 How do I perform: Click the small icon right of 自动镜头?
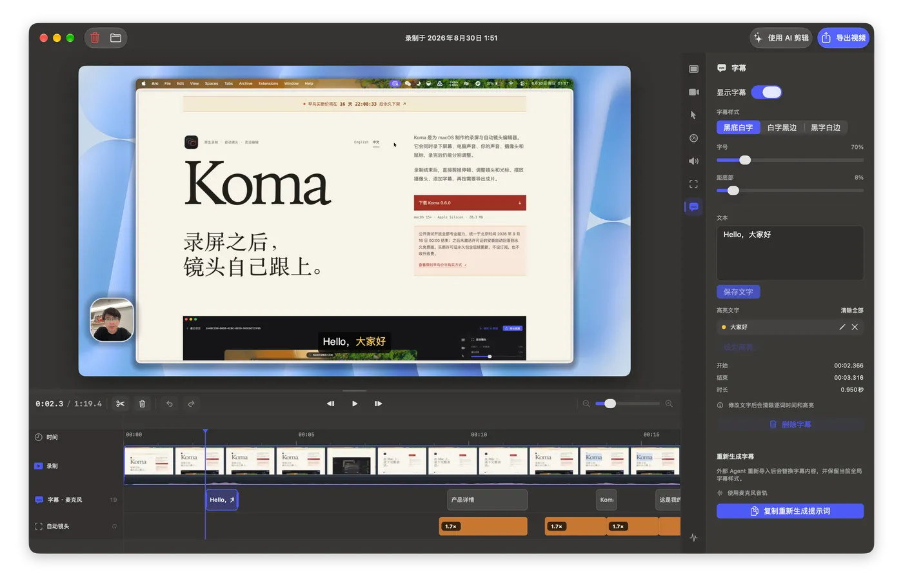(x=115, y=526)
